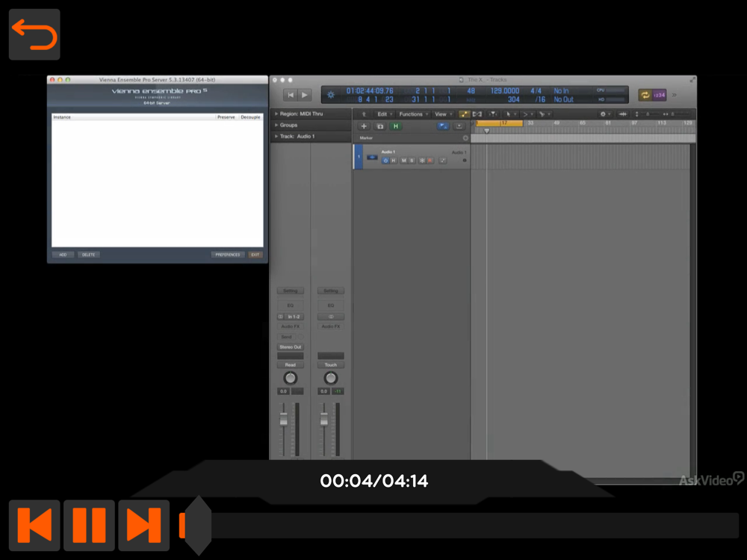Image resolution: width=747 pixels, height=560 pixels.
Task: Toggle the yellow cycle mode button
Action: (645, 96)
